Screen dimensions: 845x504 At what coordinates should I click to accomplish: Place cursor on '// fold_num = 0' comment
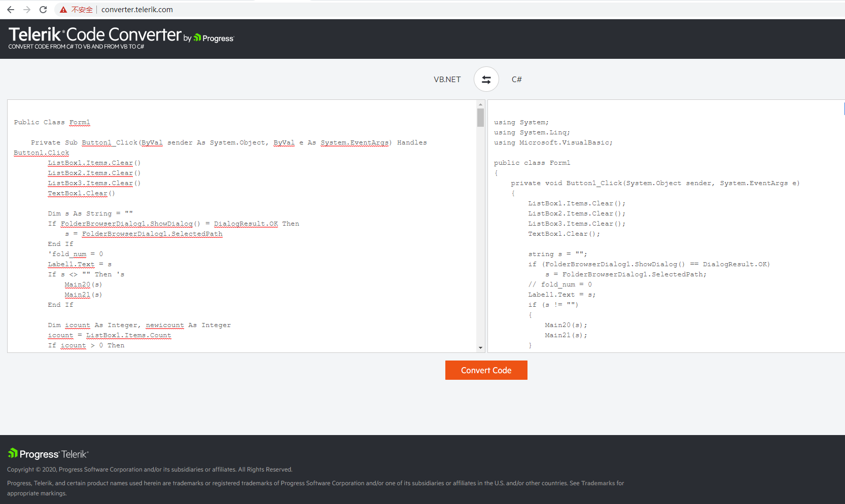pyautogui.click(x=560, y=284)
